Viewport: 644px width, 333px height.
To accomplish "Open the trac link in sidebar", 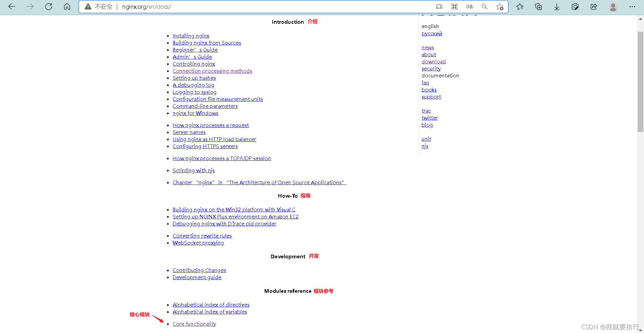I will pyautogui.click(x=426, y=111).
